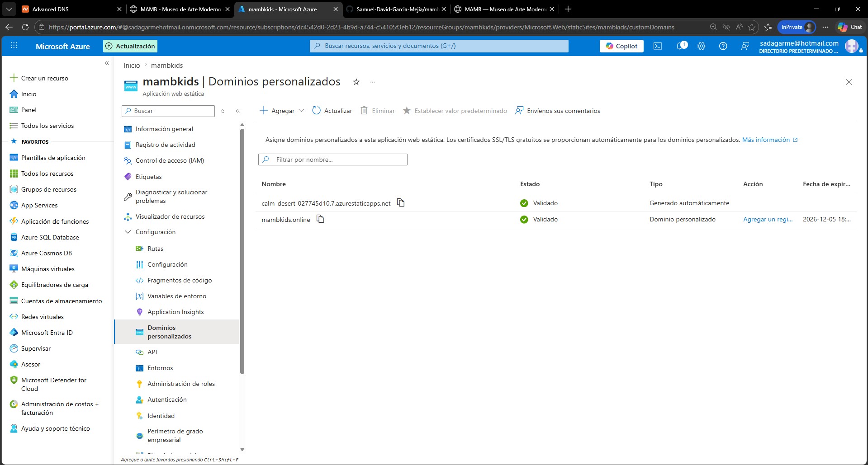Image resolution: width=868 pixels, height=465 pixels.
Task: Open Cloud Shell from the Azure top bar
Action: pyautogui.click(x=658, y=46)
